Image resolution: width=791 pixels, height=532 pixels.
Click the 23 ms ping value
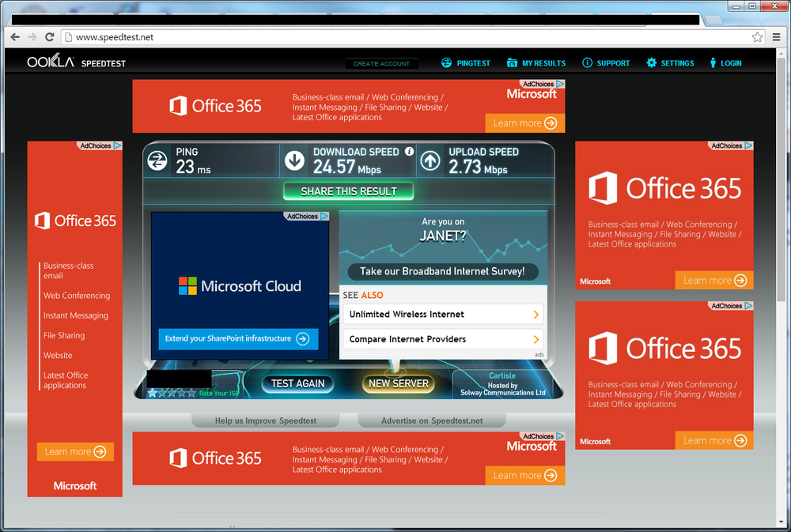pyautogui.click(x=193, y=167)
